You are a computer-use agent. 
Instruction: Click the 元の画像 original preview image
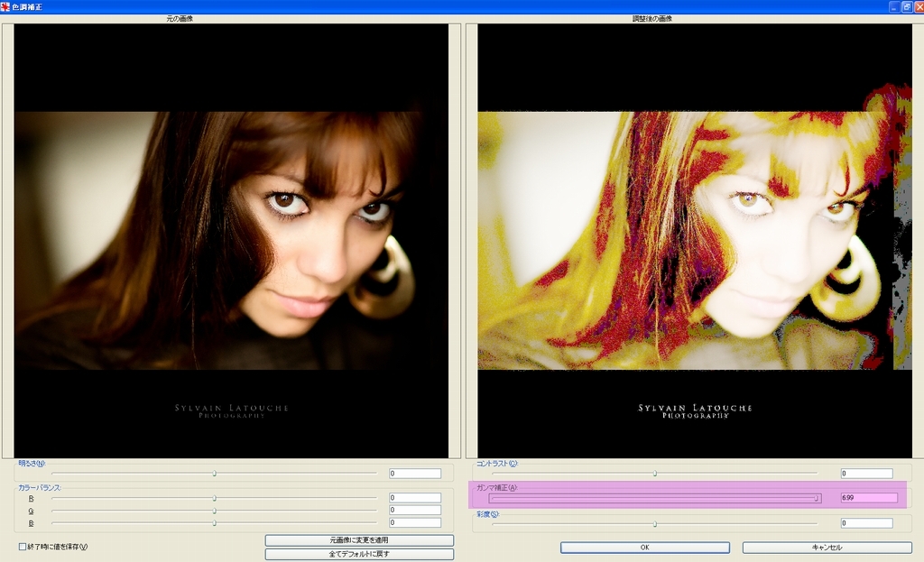tap(231, 240)
